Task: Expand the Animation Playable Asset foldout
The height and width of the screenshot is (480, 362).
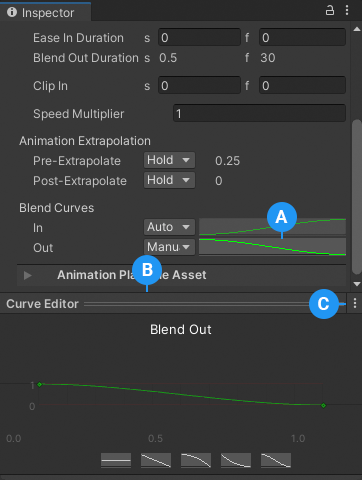Action: coord(28,275)
